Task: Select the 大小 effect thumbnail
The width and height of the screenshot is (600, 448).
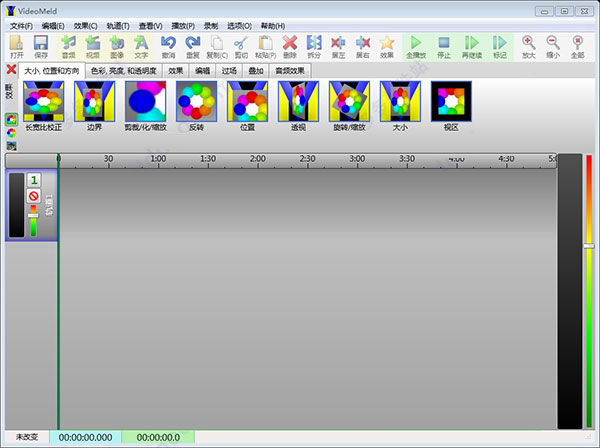Action: tap(400, 101)
